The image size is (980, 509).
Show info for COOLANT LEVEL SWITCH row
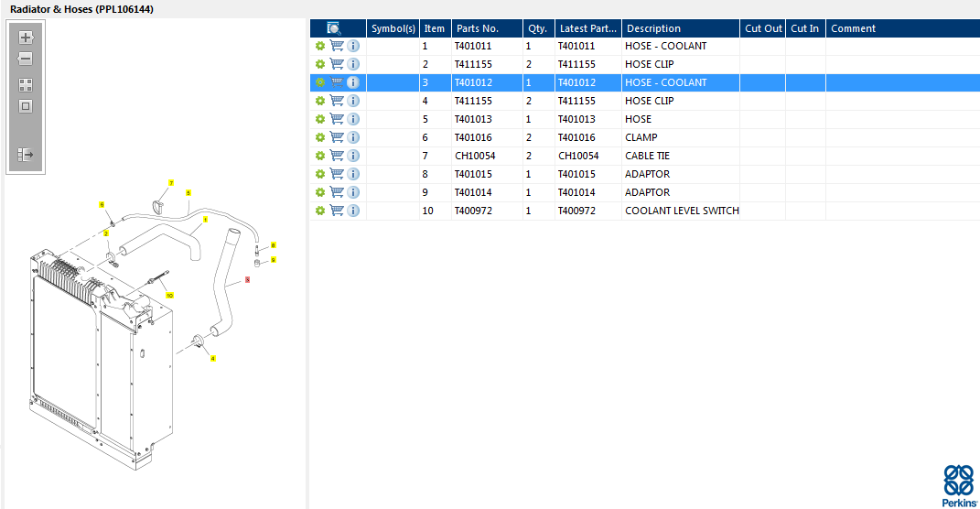pyautogui.click(x=353, y=211)
